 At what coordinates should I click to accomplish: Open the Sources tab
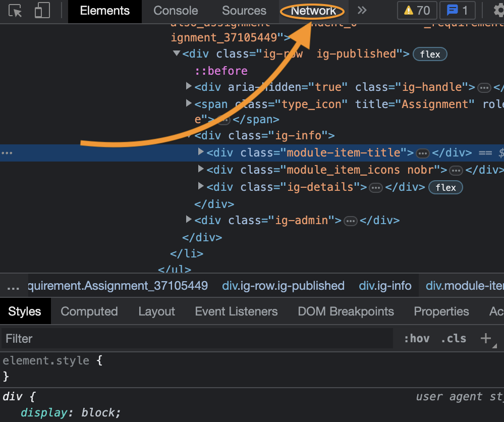[x=244, y=11]
